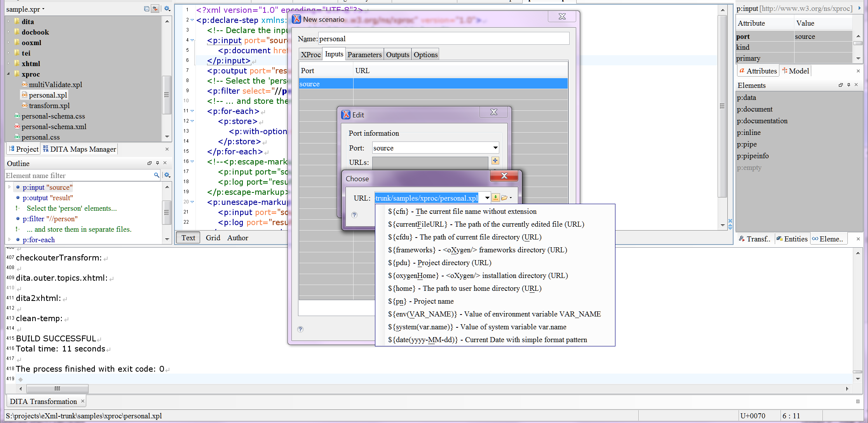Open the XProc tab in New scenario
This screenshot has height=423, width=868.
click(311, 55)
